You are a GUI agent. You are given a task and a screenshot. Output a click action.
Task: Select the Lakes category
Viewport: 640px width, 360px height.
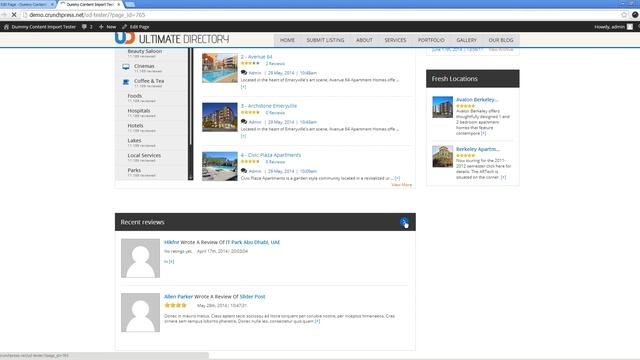(134, 140)
